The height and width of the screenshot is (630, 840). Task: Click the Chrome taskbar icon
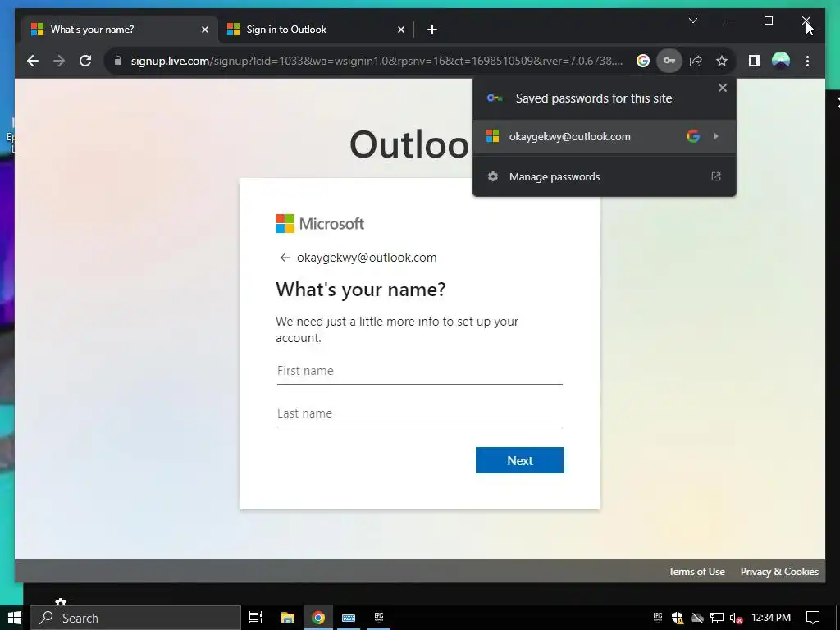[x=318, y=618]
